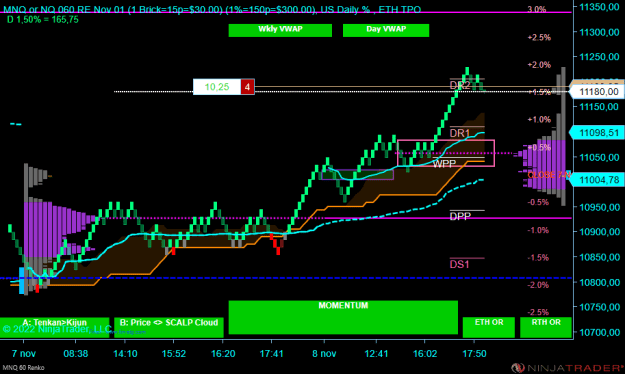Click the -2.0% percentage level label
The width and height of the screenshot is (625, 374).
tap(539, 285)
